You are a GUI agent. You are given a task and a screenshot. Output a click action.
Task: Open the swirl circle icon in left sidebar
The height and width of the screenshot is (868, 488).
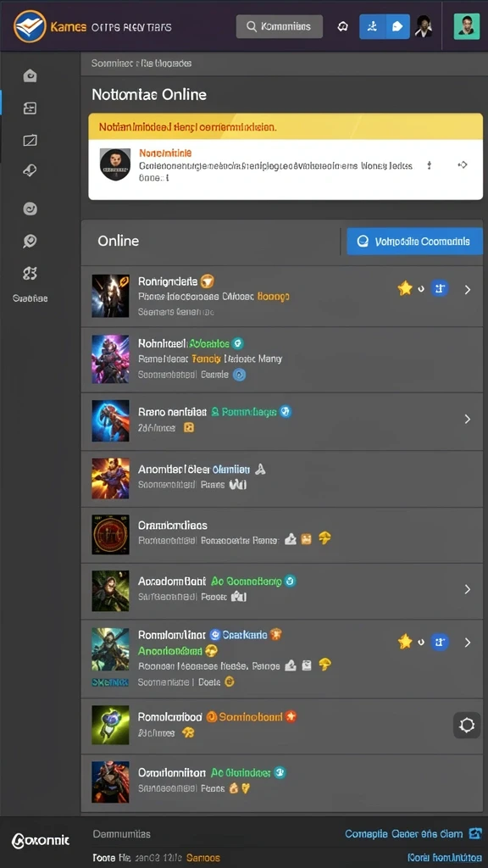pyautogui.click(x=30, y=209)
